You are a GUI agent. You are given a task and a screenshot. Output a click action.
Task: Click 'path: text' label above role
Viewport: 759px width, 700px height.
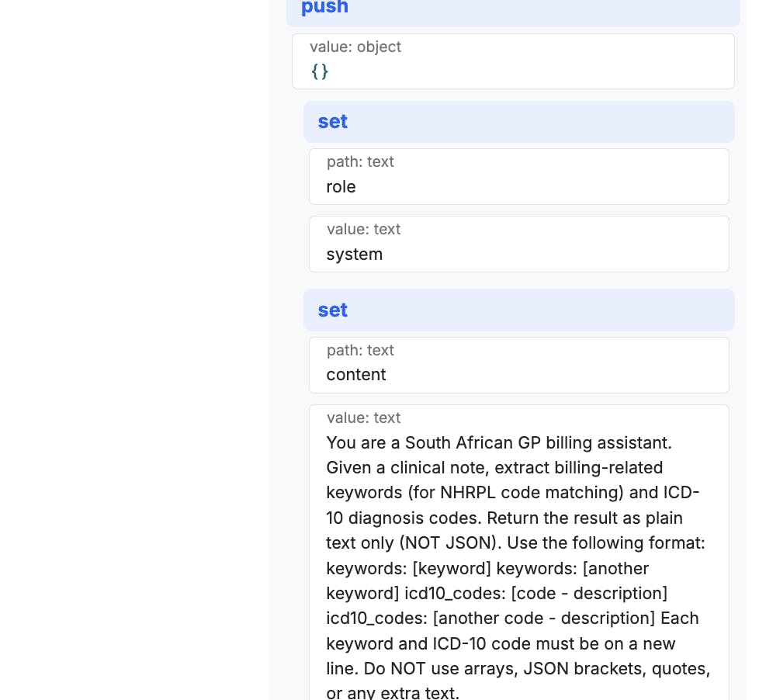(360, 161)
